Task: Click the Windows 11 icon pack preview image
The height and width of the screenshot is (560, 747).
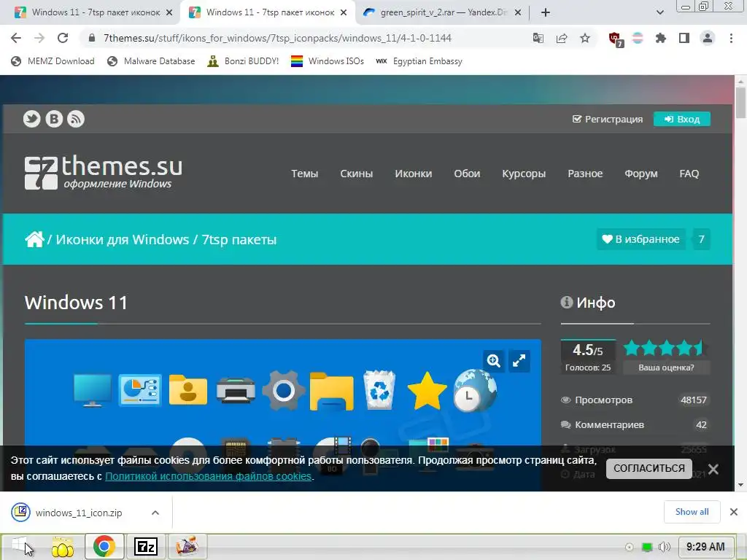Action: click(282, 393)
